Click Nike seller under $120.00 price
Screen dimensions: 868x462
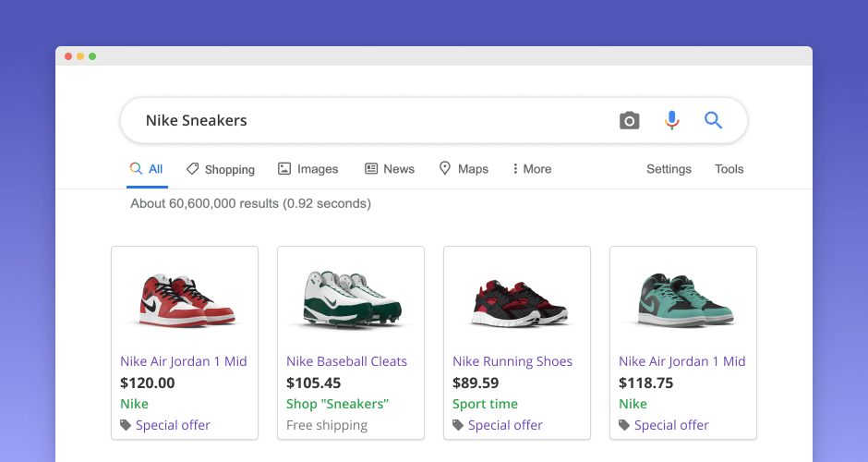pyautogui.click(x=134, y=404)
